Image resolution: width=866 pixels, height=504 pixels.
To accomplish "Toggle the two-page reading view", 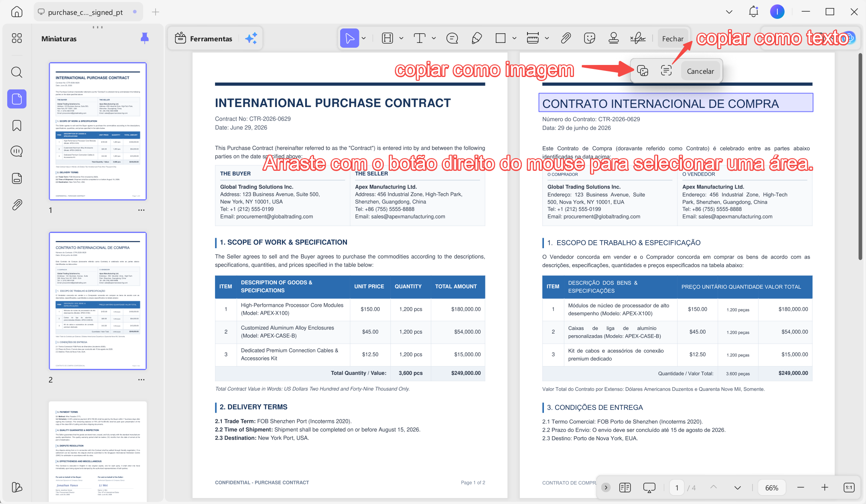I will [625, 488].
